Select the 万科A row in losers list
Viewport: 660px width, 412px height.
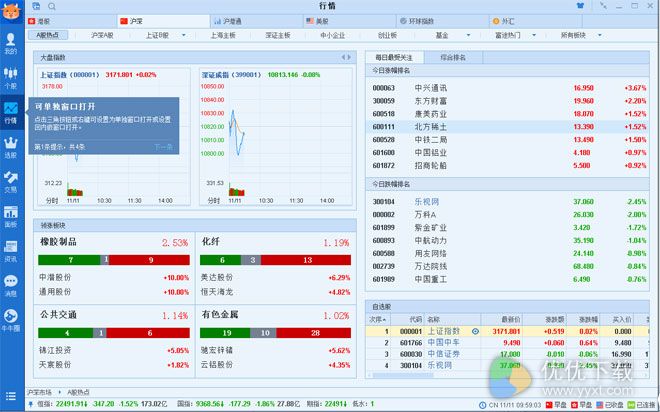point(508,215)
